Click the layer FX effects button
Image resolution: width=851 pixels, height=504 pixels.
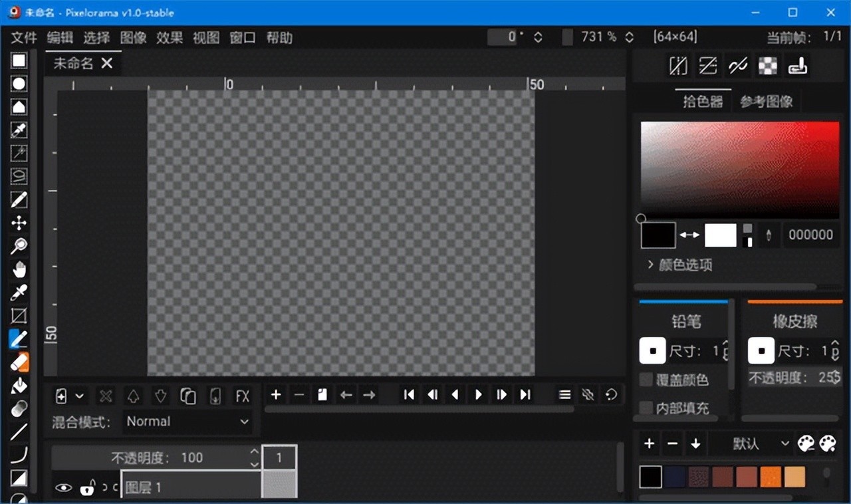tap(243, 396)
